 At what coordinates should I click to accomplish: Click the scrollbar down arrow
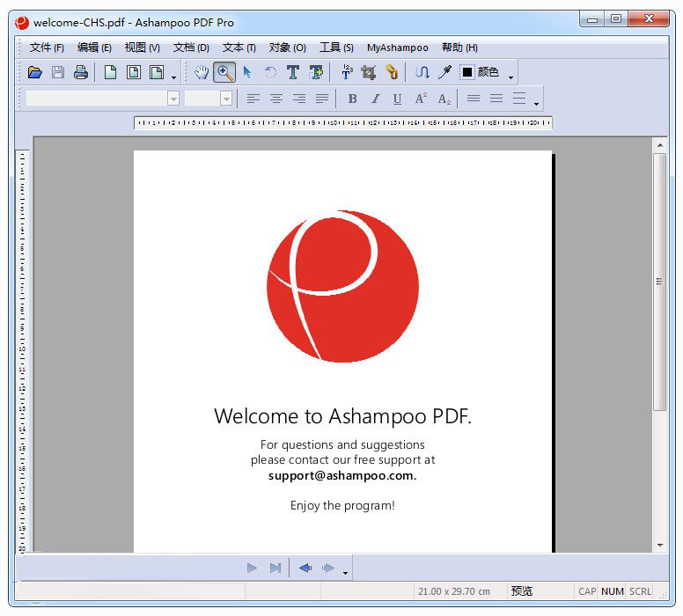pyautogui.click(x=660, y=546)
